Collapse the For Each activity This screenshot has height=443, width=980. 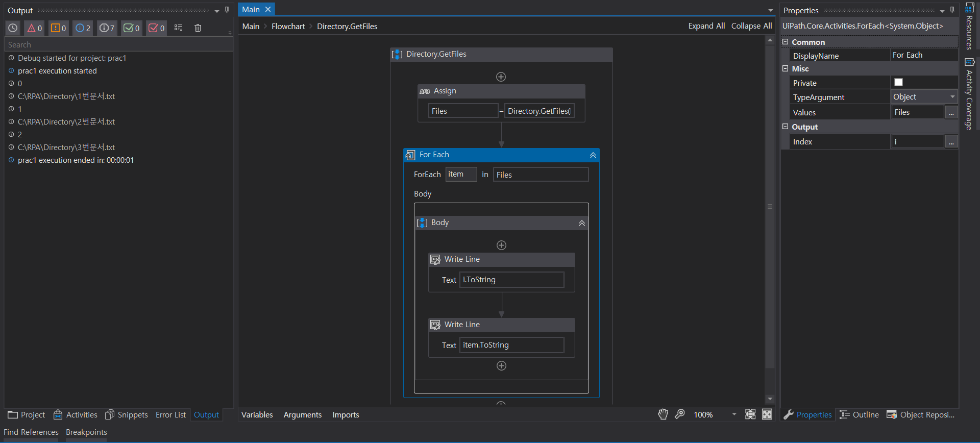pos(593,155)
